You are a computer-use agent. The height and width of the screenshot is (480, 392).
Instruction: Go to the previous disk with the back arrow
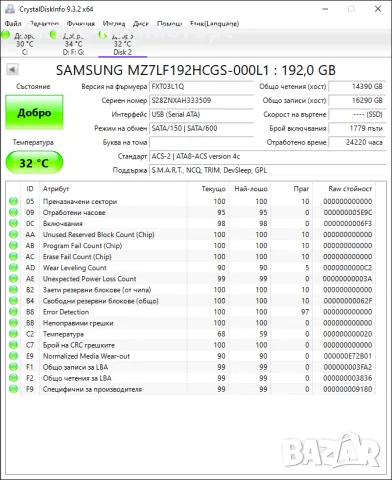click(12, 70)
